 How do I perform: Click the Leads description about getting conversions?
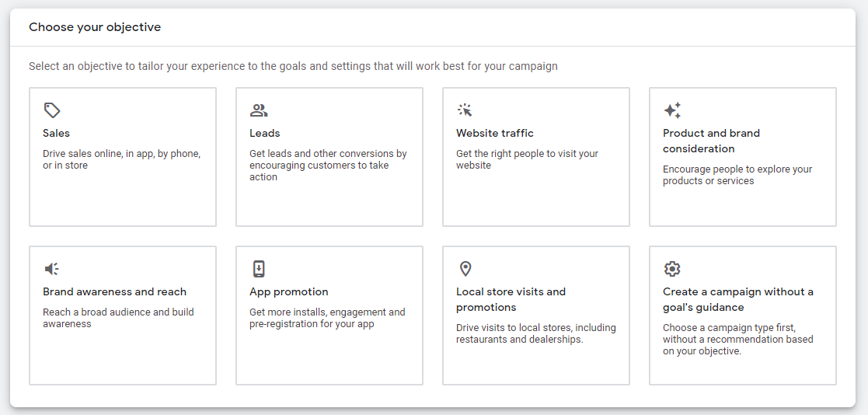pyautogui.click(x=328, y=165)
